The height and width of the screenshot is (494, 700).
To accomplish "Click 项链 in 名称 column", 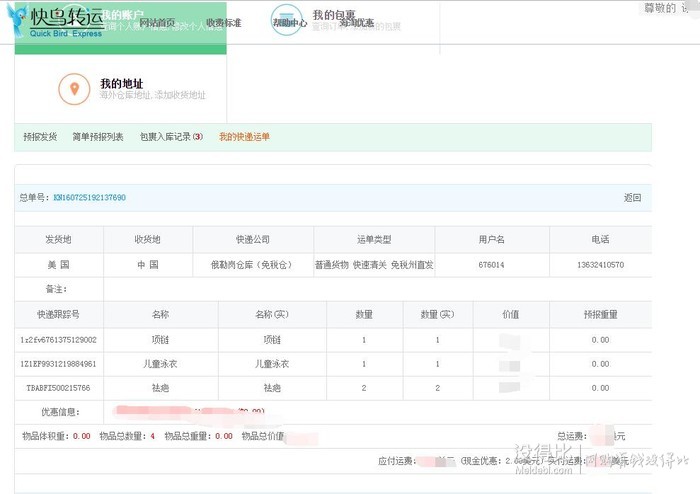I will (x=160, y=340).
